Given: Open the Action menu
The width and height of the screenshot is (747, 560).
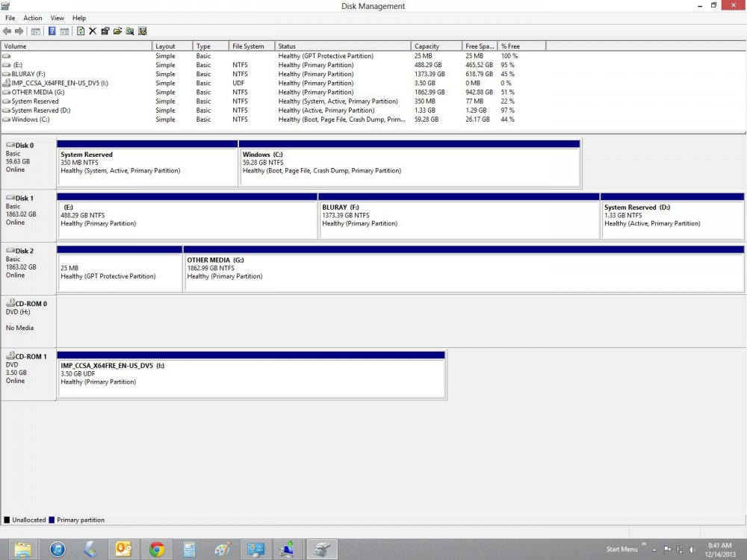Looking at the screenshot, I should tap(31, 18).
